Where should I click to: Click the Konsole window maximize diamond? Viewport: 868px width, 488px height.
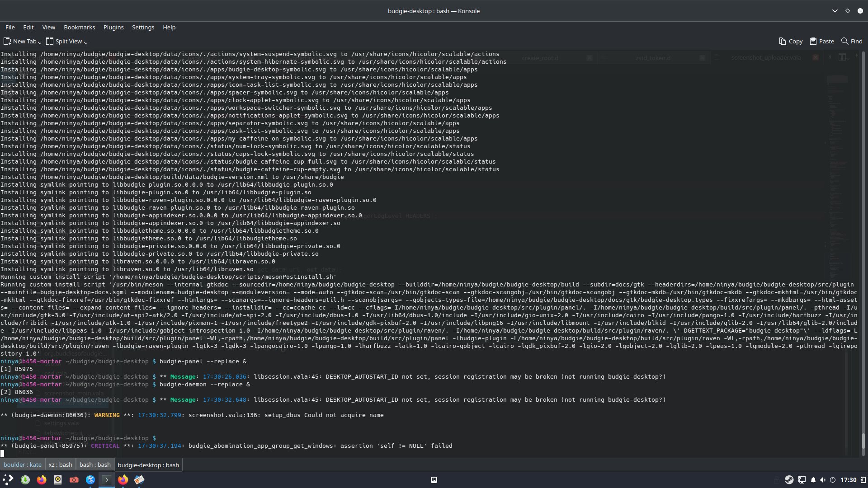(x=848, y=11)
